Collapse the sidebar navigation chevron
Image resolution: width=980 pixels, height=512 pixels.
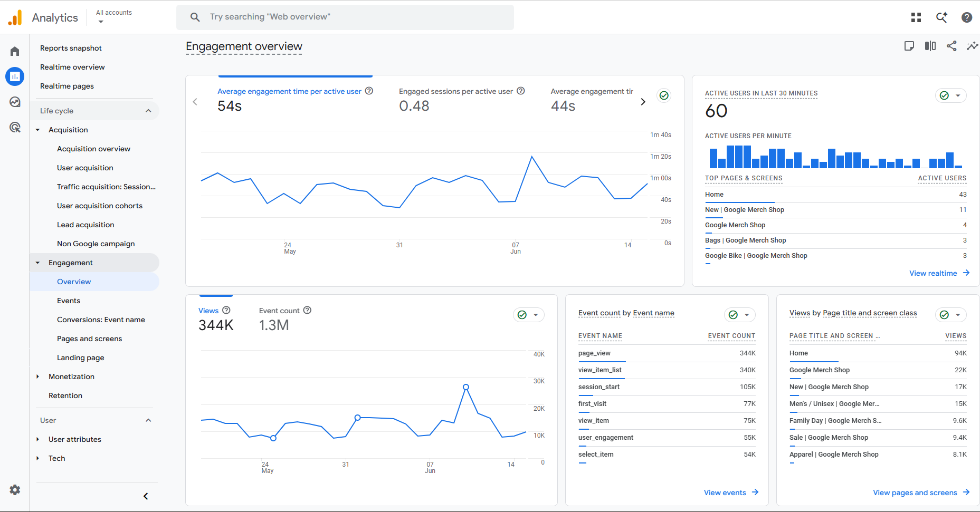click(146, 496)
